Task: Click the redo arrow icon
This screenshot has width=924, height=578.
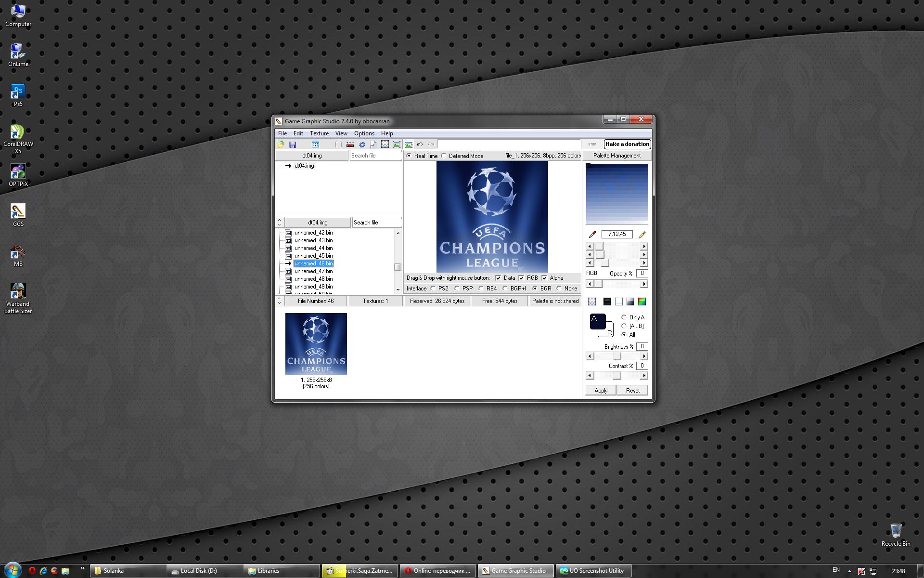Action: 431,144
